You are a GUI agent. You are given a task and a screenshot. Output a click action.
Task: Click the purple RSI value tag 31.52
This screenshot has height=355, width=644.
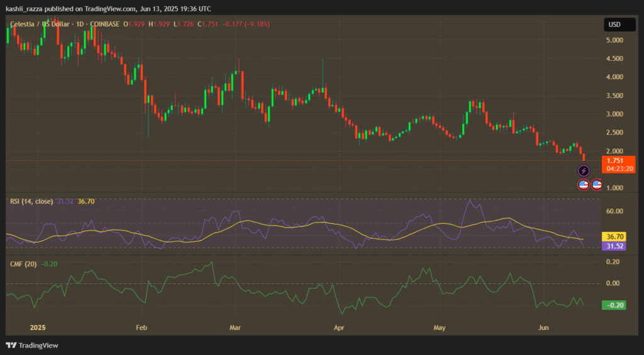(x=614, y=246)
